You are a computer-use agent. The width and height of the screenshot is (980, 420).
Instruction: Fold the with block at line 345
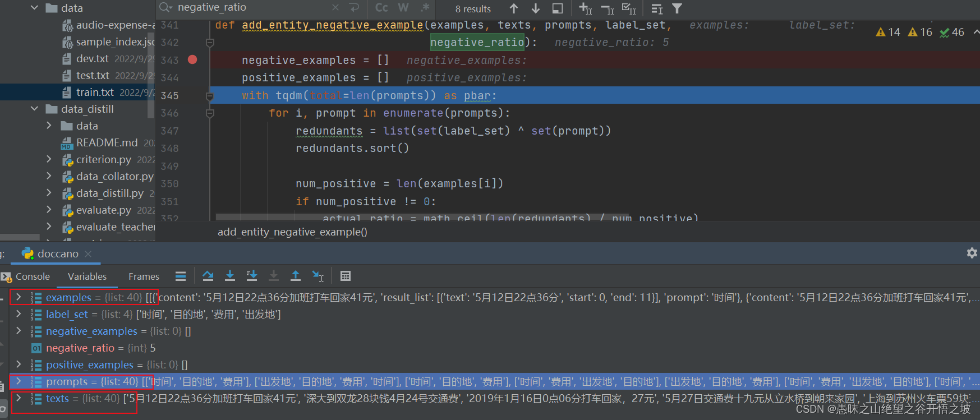[210, 96]
